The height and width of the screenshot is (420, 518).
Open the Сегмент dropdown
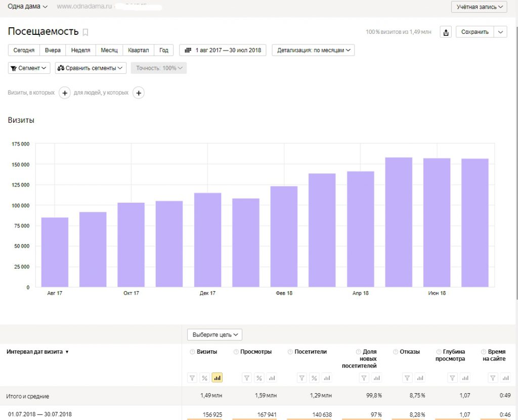pyautogui.click(x=29, y=68)
